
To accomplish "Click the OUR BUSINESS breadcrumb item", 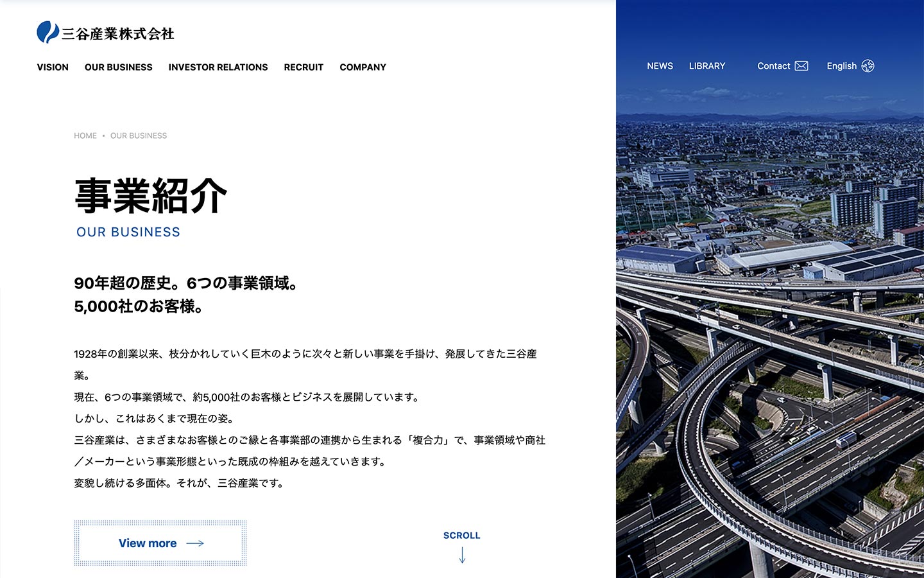I will [x=139, y=136].
